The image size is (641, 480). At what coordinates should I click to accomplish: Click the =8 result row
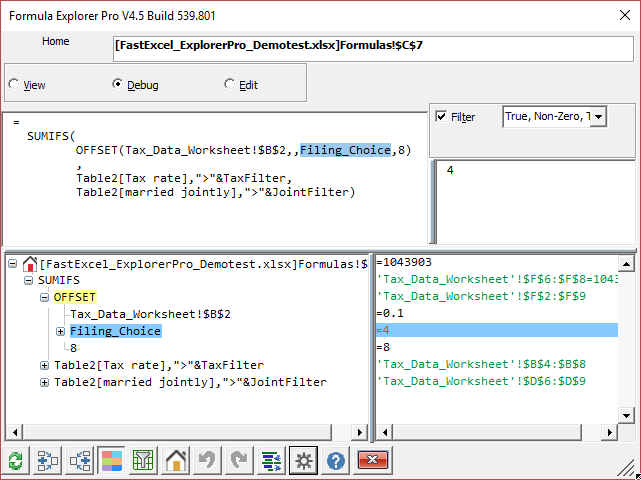tap(383, 347)
